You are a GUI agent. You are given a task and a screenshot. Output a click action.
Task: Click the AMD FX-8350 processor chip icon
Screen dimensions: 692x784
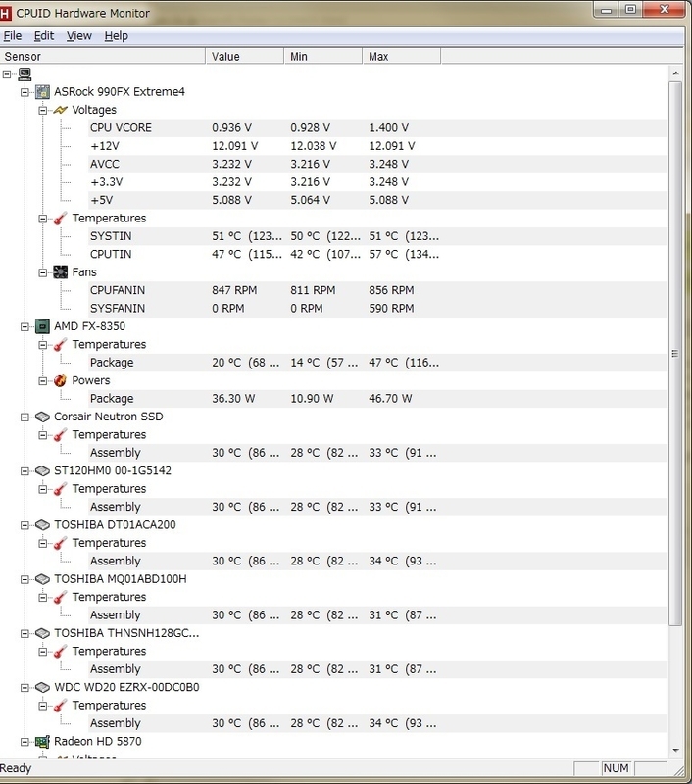[42, 326]
